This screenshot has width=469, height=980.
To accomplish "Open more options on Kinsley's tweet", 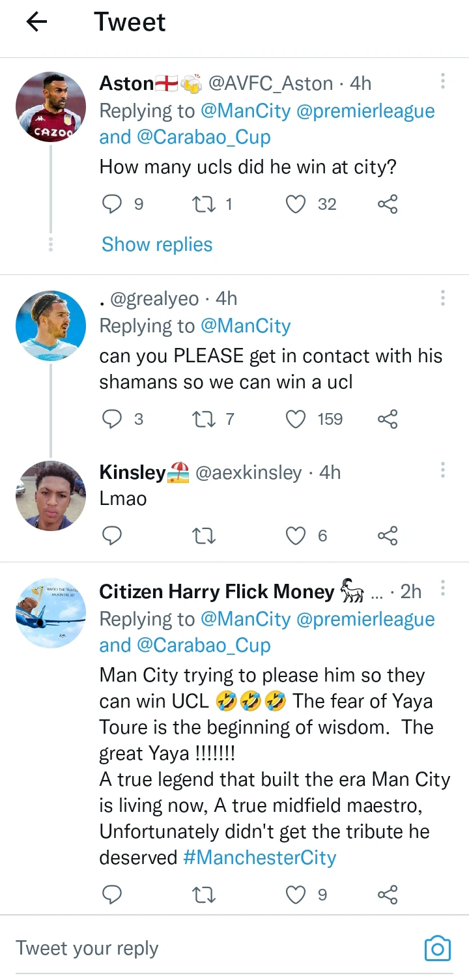I will 443,470.
